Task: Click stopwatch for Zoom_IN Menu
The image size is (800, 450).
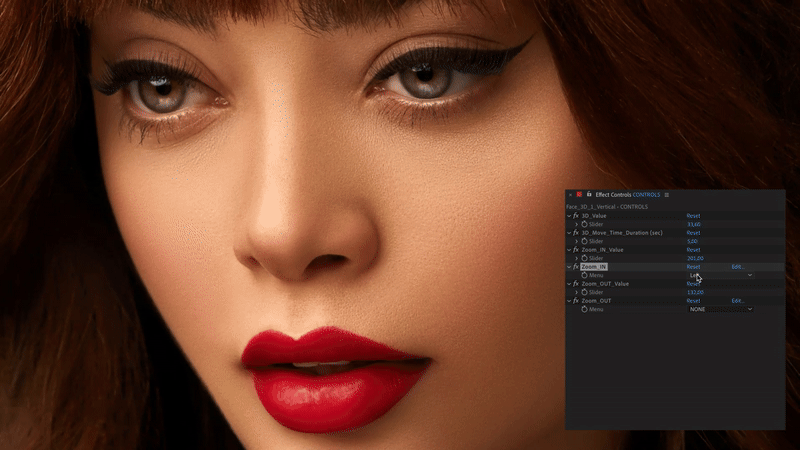Action: [x=584, y=276]
